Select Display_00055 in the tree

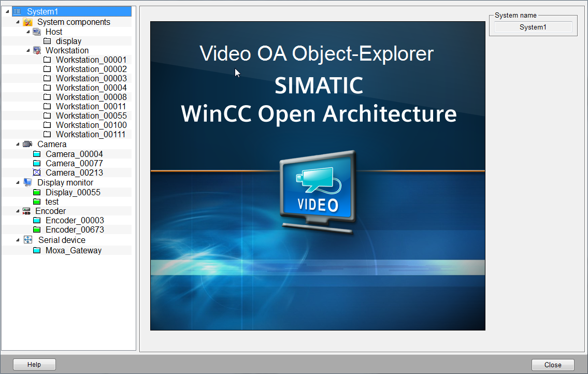point(73,192)
